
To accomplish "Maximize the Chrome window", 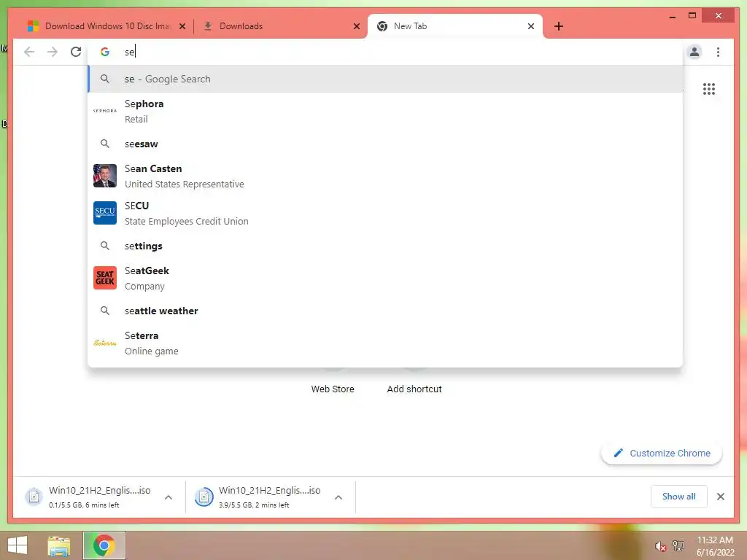I will pos(692,16).
